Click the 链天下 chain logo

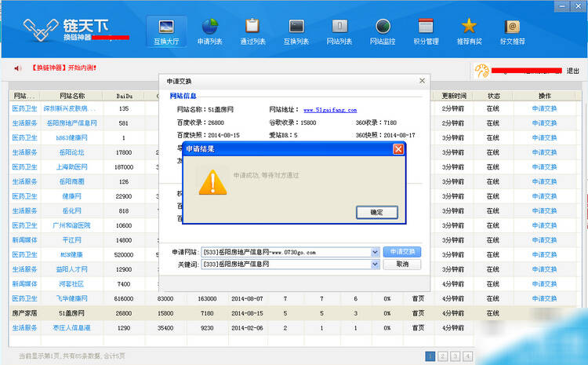pyautogui.click(x=41, y=30)
